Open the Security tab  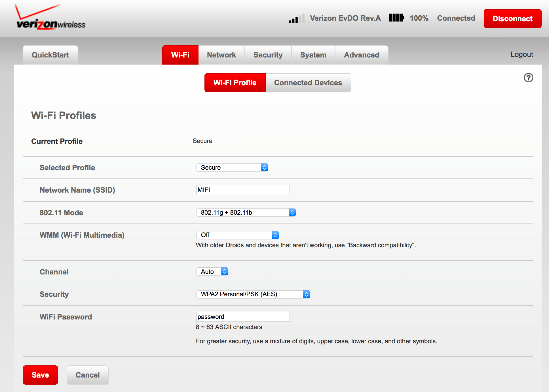pos(268,55)
